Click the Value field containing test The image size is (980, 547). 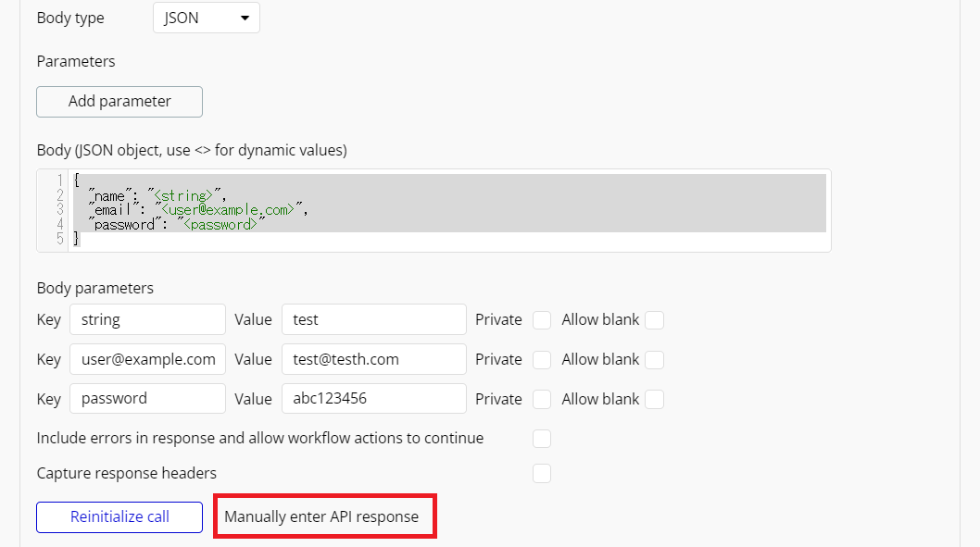pyautogui.click(x=373, y=319)
